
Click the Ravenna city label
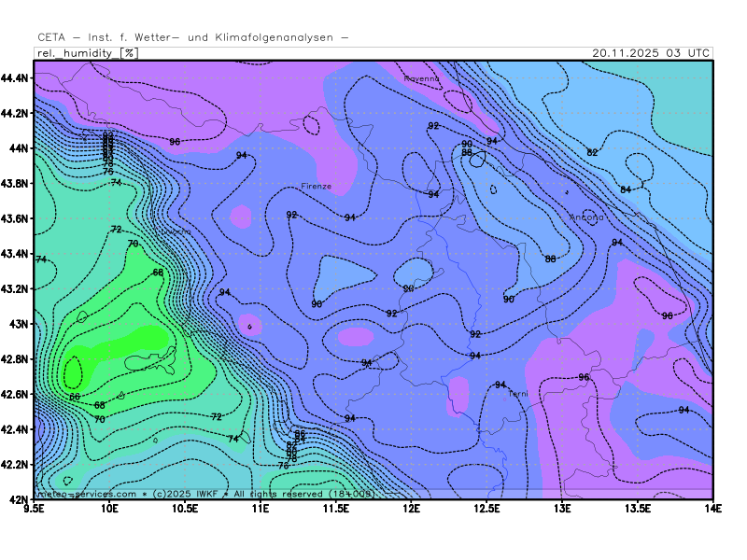coord(421,79)
